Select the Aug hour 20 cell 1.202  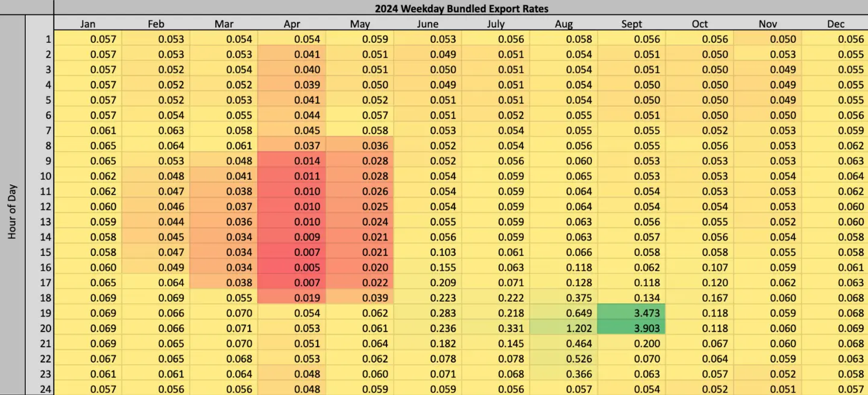tap(564, 329)
